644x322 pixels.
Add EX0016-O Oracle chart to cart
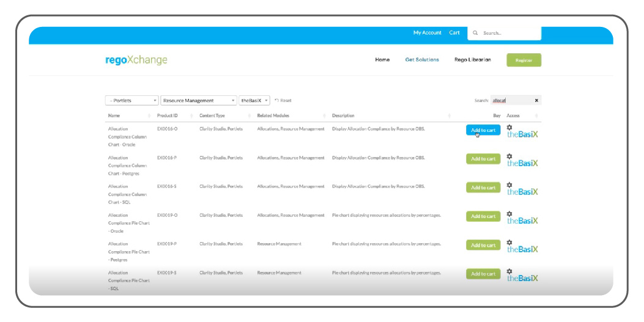tap(483, 130)
